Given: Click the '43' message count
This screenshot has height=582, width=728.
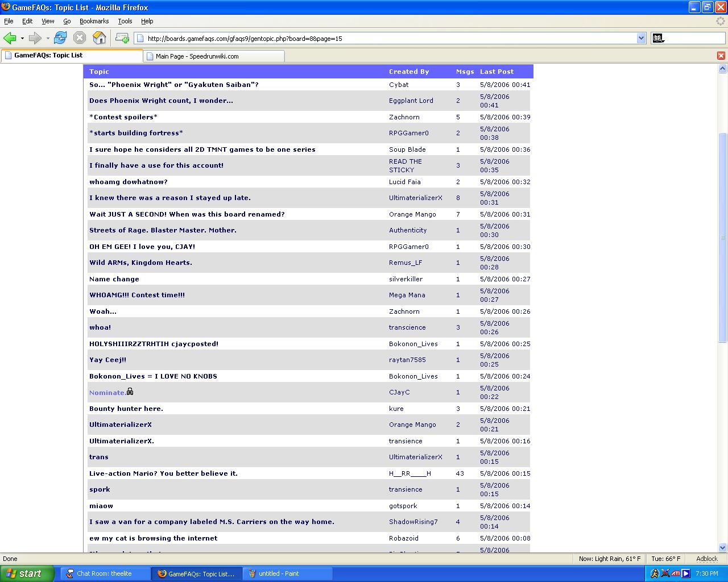Looking at the screenshot, I should (x=460, y=473).
